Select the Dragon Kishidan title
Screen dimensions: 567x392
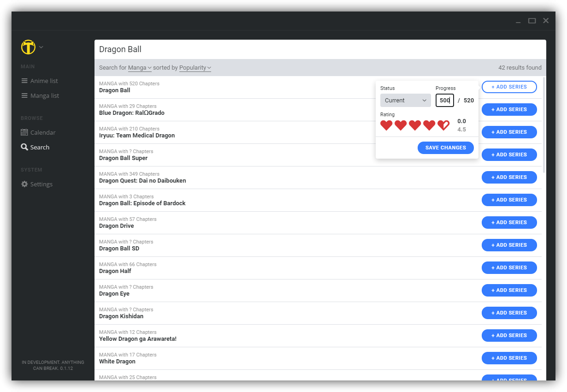pos(121,316)
